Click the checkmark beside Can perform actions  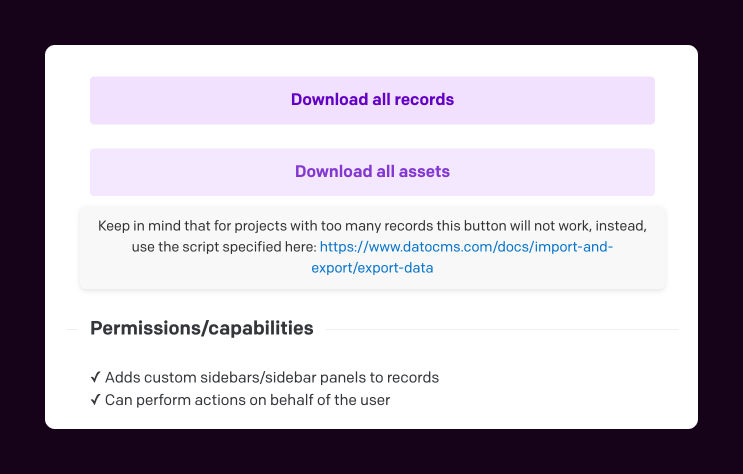click(95, 400)
